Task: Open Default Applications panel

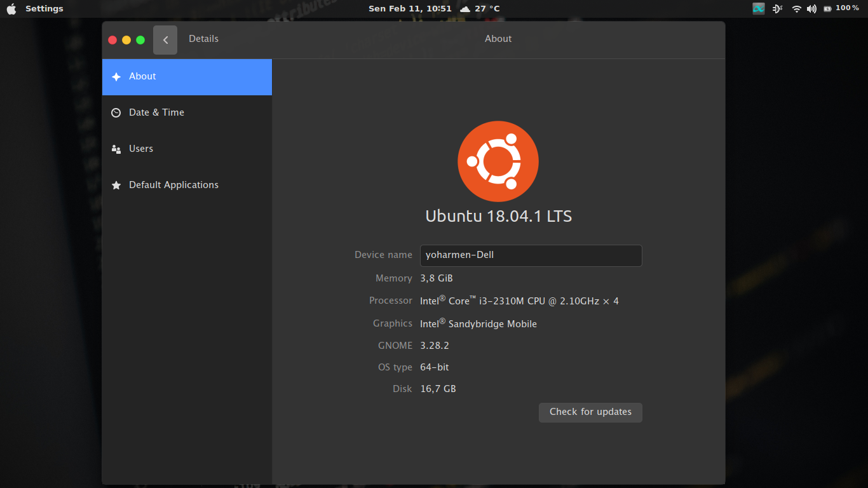Action: point(187,186)
